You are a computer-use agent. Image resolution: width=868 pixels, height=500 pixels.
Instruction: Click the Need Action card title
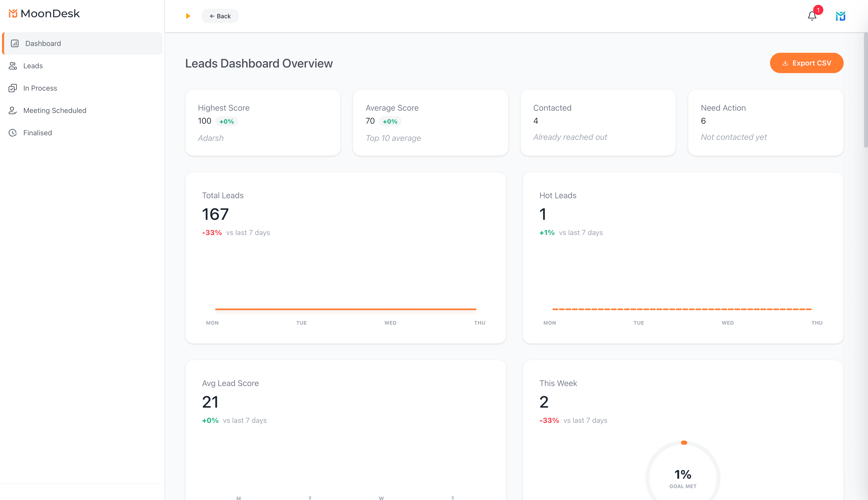tap(723, 108)
